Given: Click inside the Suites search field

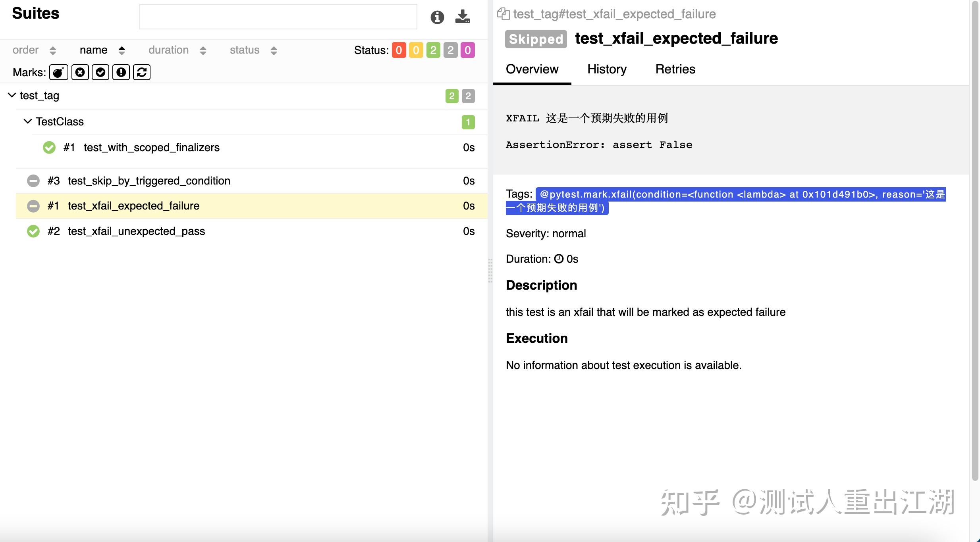Looking at the screenshot, I should click(278, 17).
